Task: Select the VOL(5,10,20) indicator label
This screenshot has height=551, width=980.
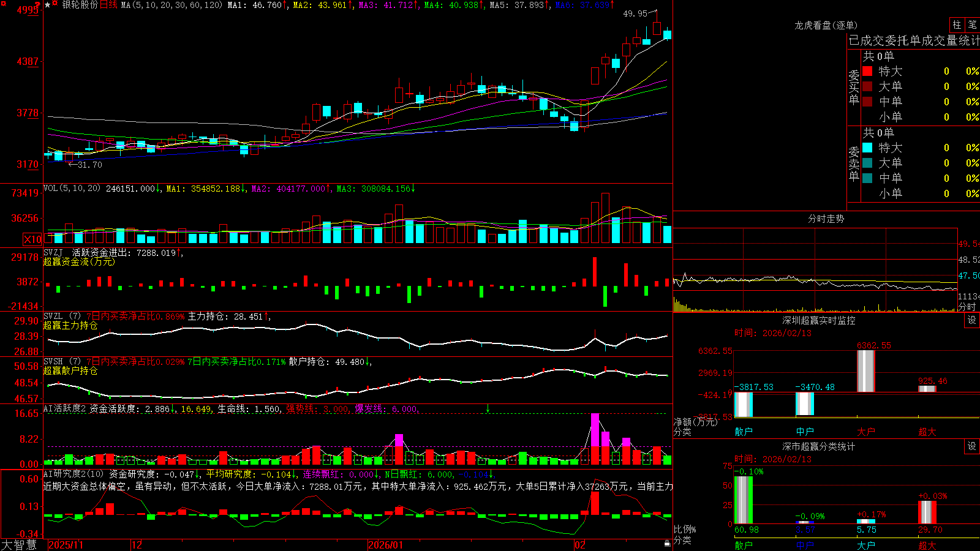Action: 72,189
